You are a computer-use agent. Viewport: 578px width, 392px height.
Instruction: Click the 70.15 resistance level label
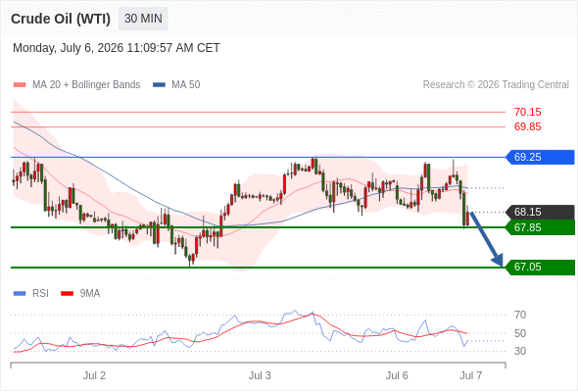(x=527, y=112)
